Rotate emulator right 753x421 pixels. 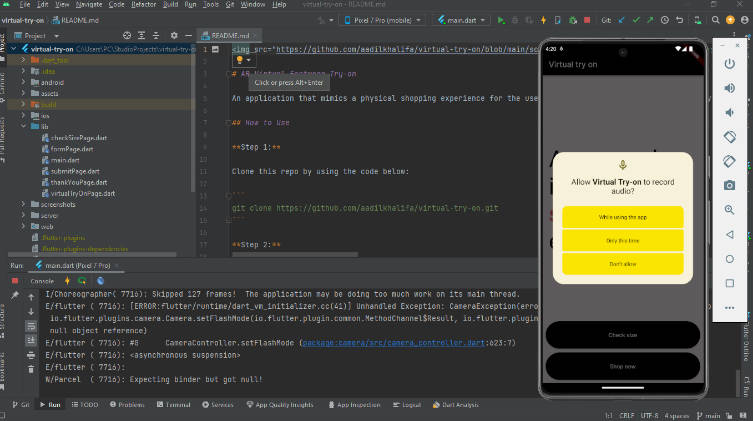[x=729, y=161]
